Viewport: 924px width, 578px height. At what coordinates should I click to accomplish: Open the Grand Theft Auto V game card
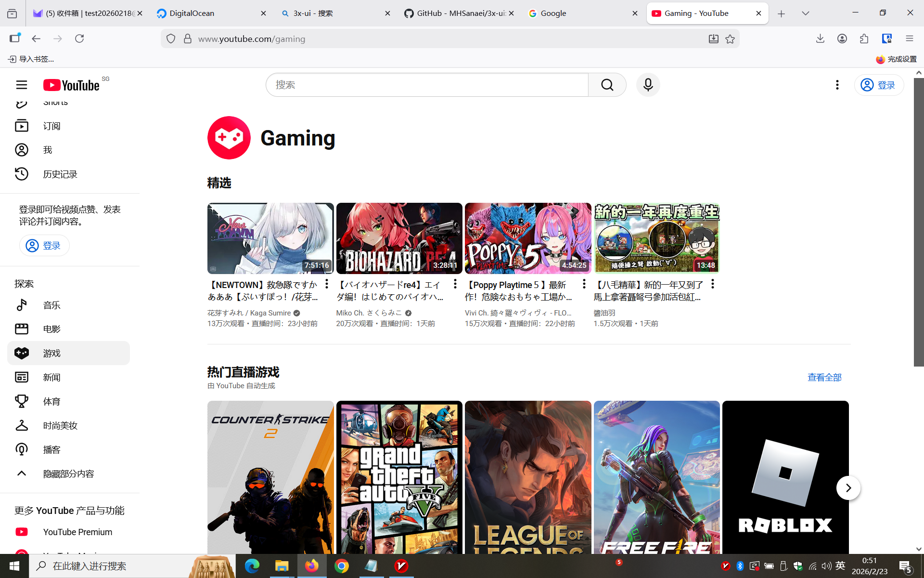click(x=399, y=477)
